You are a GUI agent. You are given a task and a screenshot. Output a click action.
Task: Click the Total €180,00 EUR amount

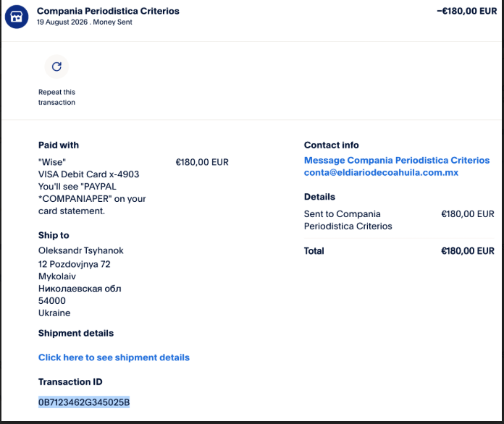tap(467, 251)
